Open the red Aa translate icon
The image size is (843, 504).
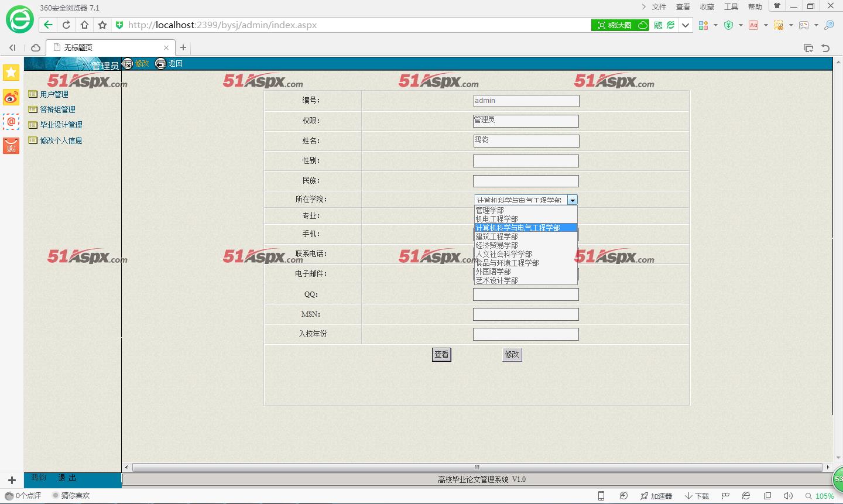tap(753, 25)
